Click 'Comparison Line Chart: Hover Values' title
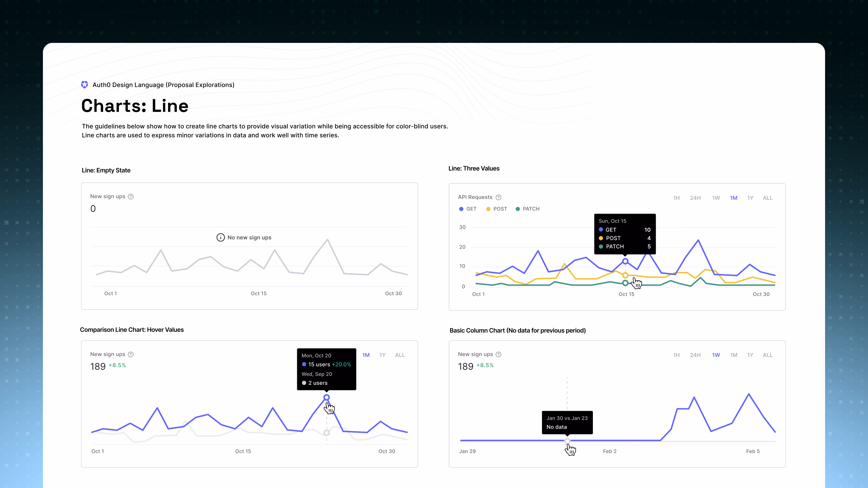 click(x=132, y=330)
